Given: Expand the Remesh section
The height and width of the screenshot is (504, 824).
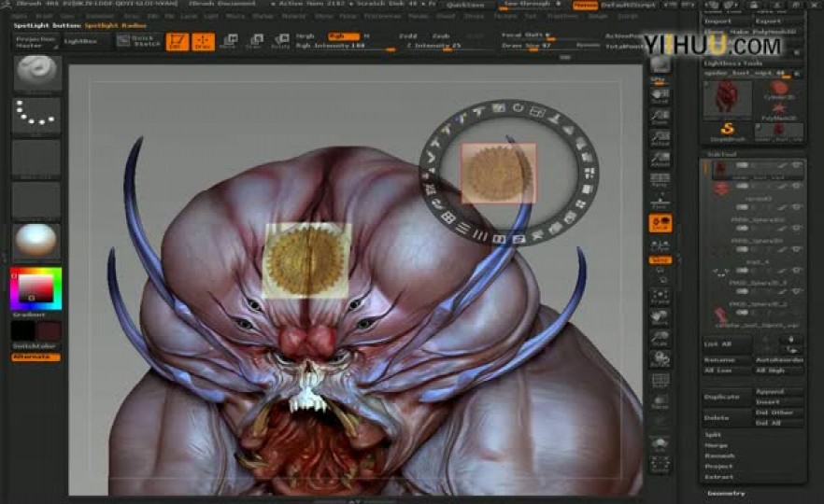Looking at the screenshot, I should coord(719,455).
